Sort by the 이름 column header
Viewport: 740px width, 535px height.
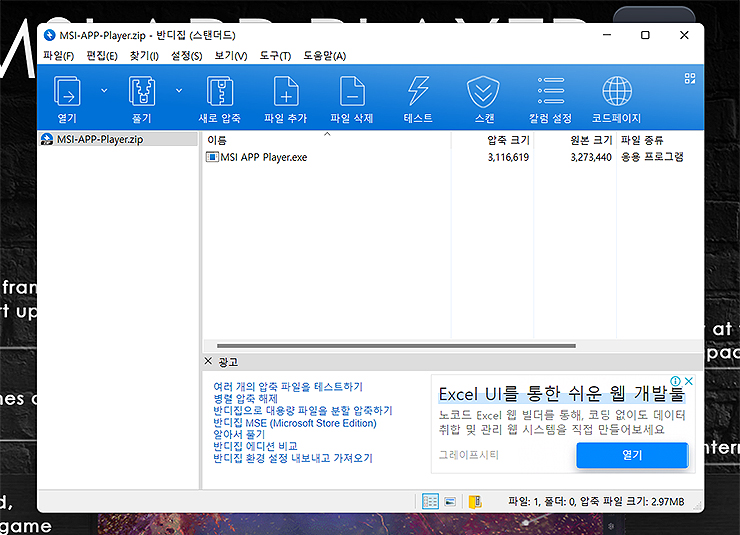[x=327, y=140]
